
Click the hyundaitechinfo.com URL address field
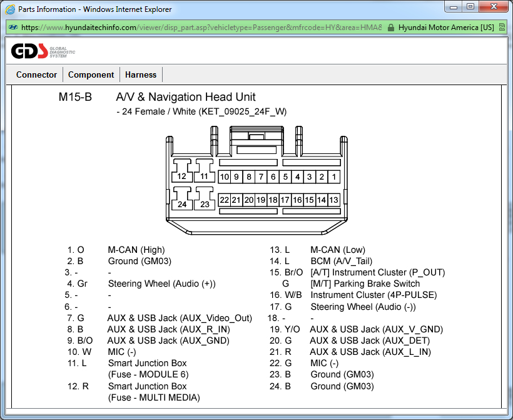tap(201, 28)
